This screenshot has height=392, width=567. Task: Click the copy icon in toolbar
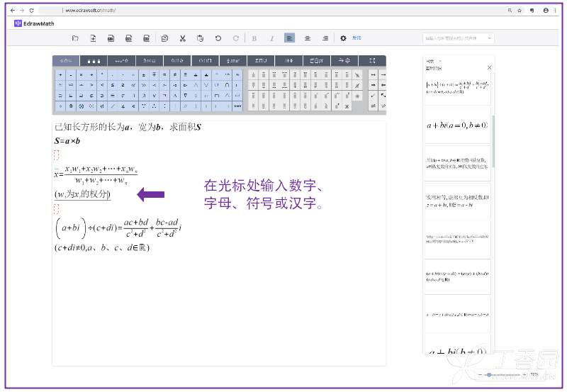(x=164, y=38)
